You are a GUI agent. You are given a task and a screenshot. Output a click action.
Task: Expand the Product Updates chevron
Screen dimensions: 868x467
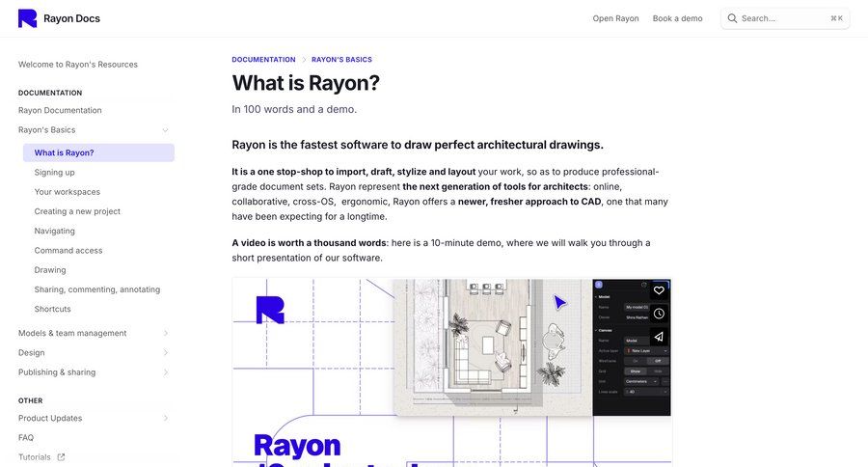coord(165,418)
